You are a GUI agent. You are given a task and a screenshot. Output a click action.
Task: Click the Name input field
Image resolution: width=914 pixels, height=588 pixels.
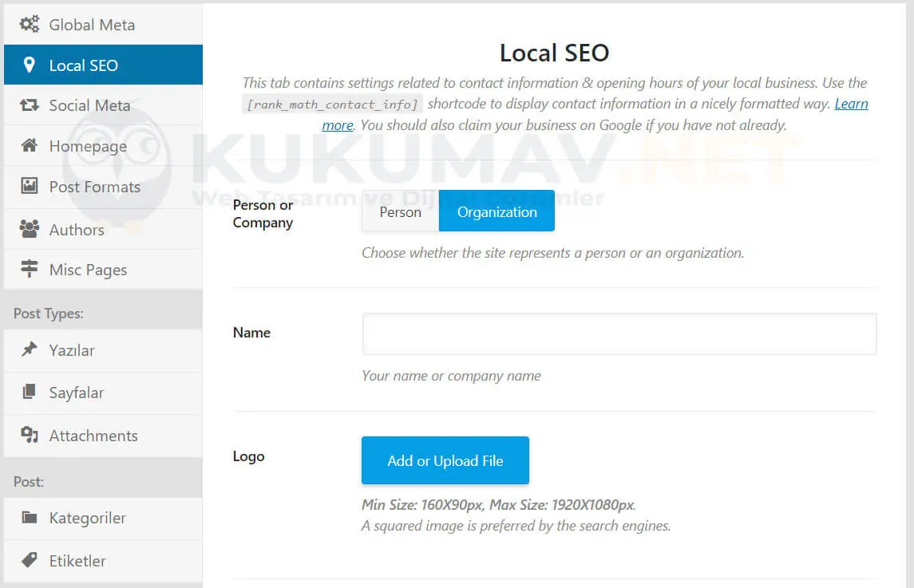point(619,334)
